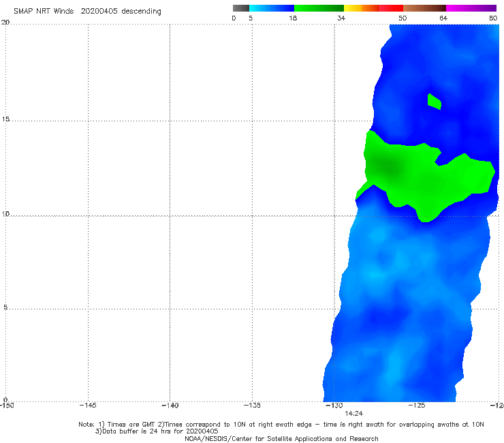Screen dimensions: 504x443
Task: Click the NOAA/NESDIS credit line
Action: (x=281, y=439)
